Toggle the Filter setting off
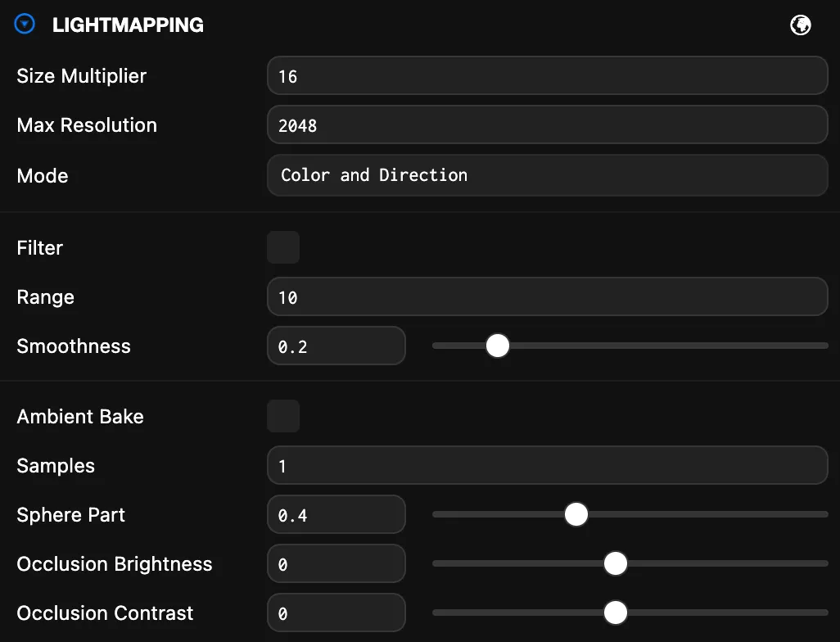840x642 pixels. click(x=282, y=247)
